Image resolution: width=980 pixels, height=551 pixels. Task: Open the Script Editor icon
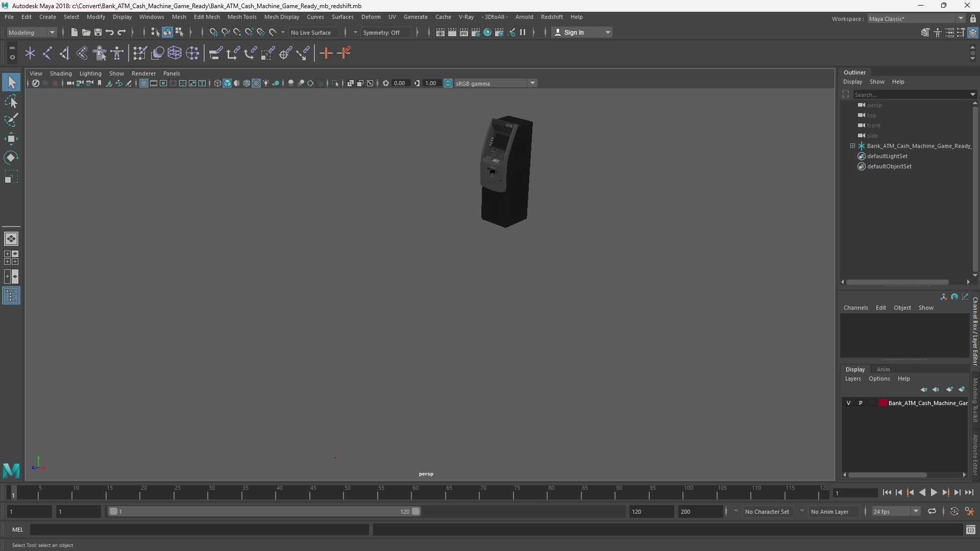coord(970,530)
